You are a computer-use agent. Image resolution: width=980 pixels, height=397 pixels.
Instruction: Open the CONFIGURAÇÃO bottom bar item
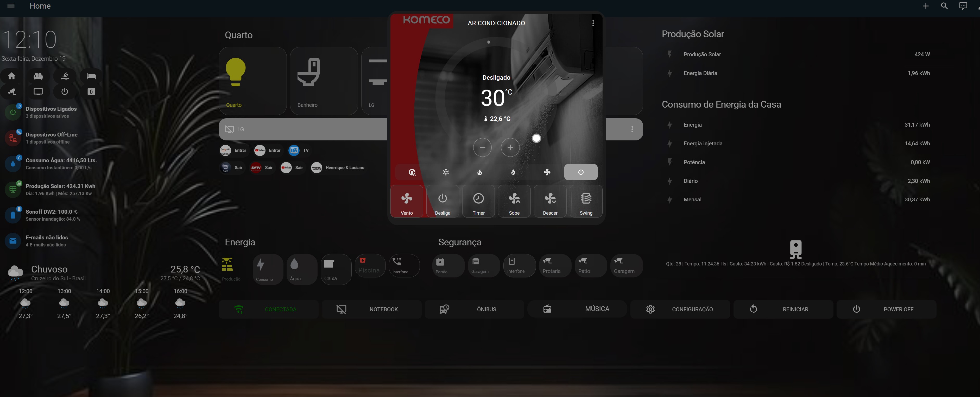(680, 309)
